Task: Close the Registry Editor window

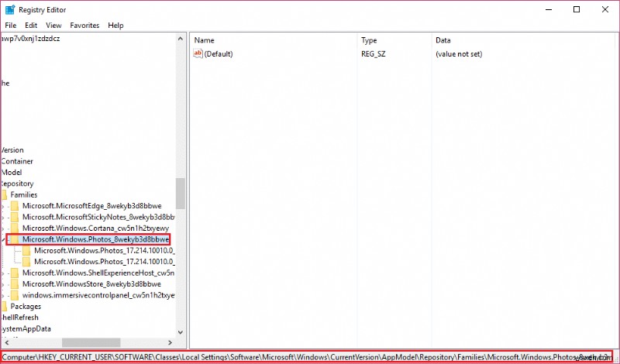Action: pos(605,10)
